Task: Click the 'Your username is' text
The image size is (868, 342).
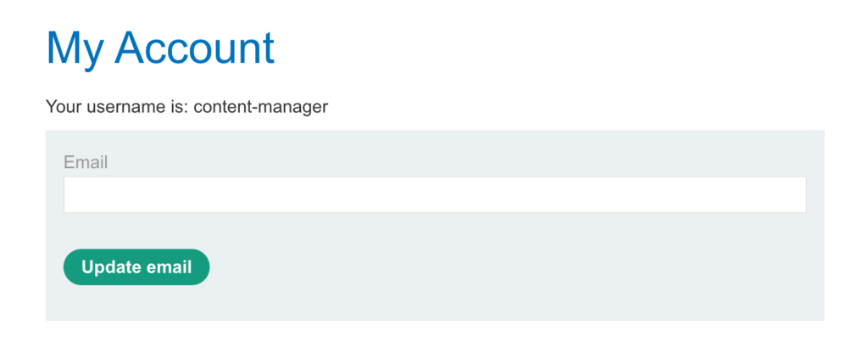Action: pyautogui.click(x=117, y=106)
